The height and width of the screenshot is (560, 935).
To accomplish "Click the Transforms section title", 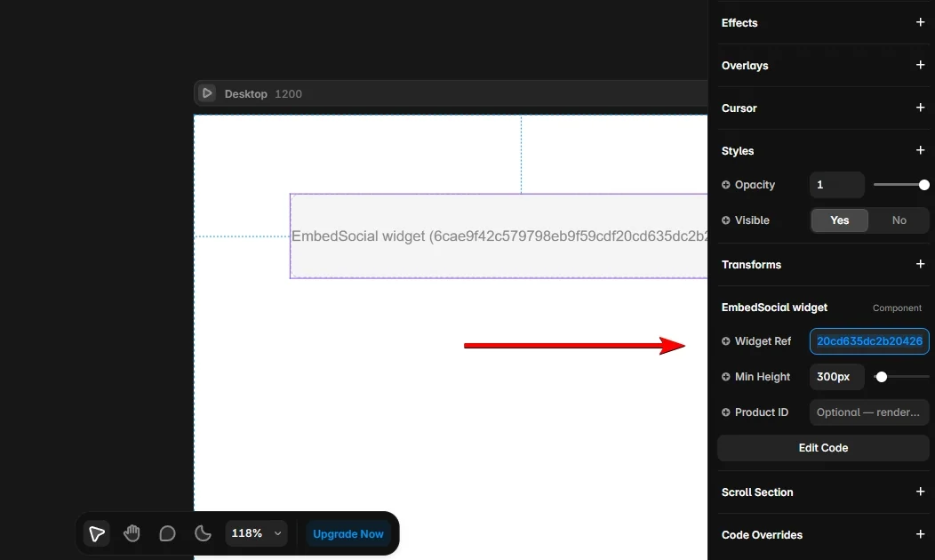I will 751,264.
